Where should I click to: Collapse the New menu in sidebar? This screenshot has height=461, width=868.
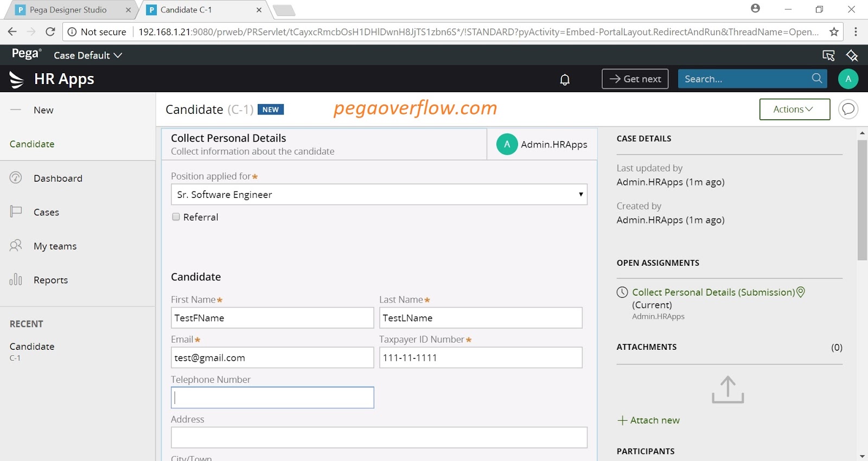tap(16, 110)
